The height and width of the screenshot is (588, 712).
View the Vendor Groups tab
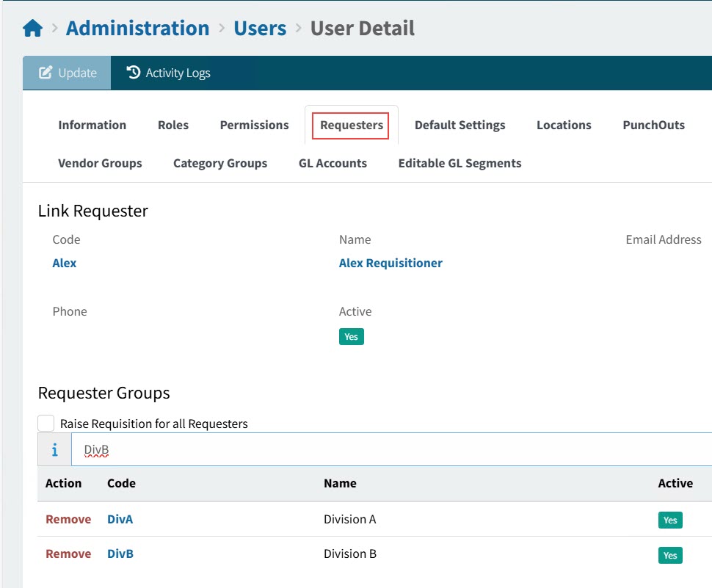tap(100, 163)
